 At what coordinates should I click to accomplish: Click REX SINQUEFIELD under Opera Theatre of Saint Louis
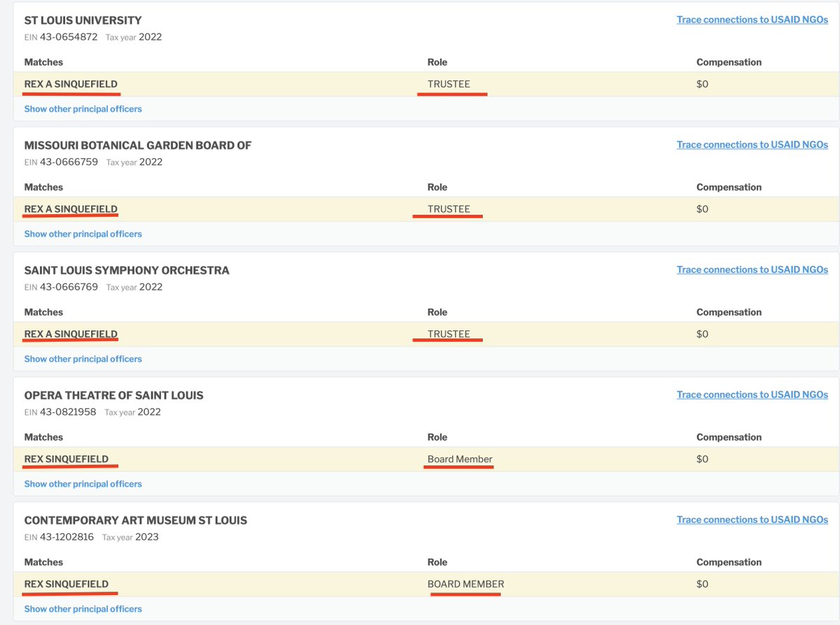(x=66, y=459)
